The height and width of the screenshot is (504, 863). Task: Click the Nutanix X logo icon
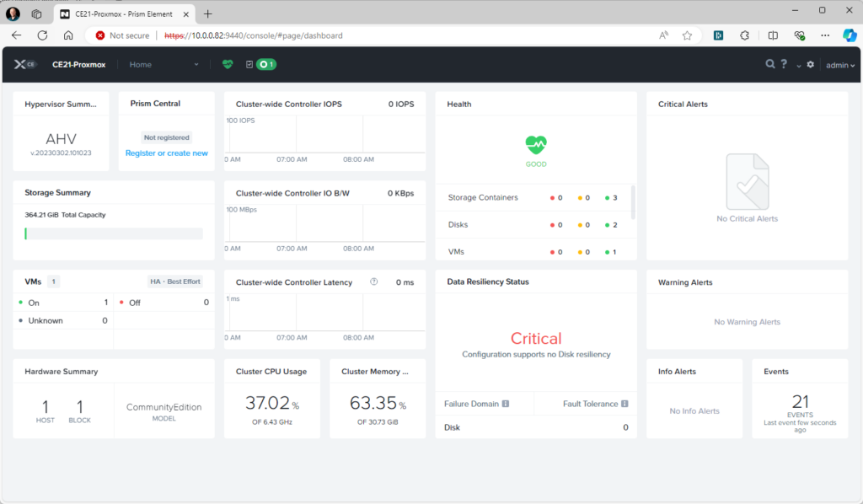(x=20, y=64)
